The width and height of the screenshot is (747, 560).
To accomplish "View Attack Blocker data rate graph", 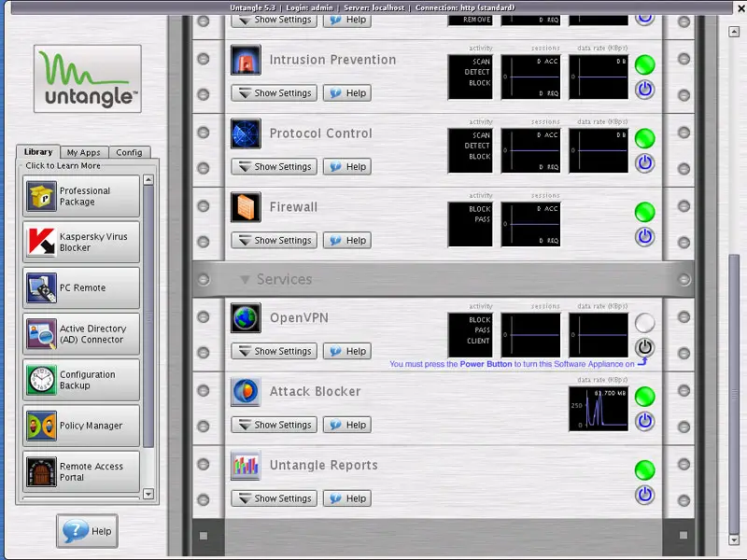I will pos(599,409).
